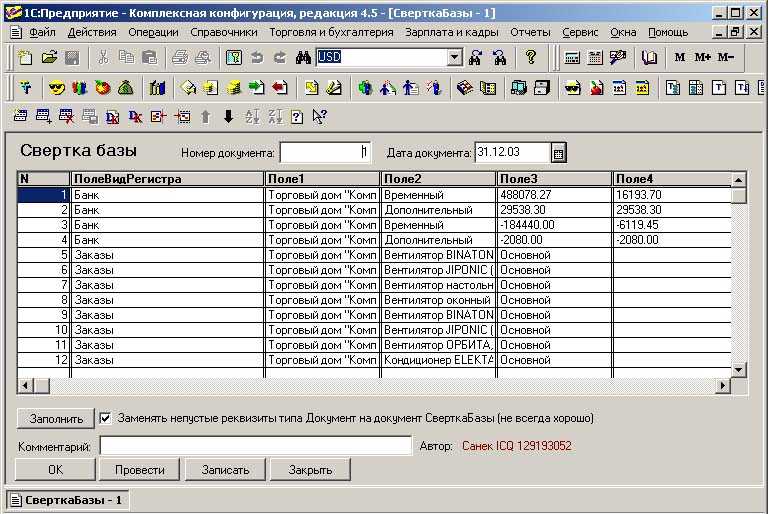Click the Номер документа input field

point(325,152)
